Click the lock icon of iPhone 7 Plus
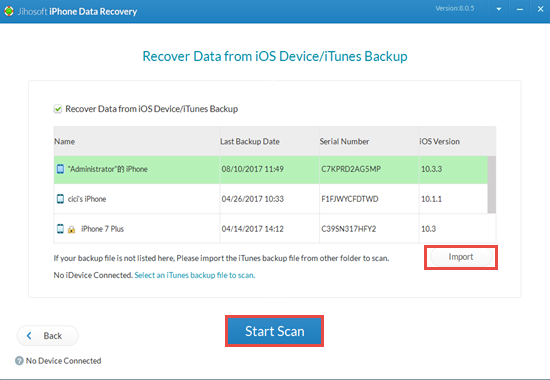This screenshot has width=550, height=380. click(72, 229)
